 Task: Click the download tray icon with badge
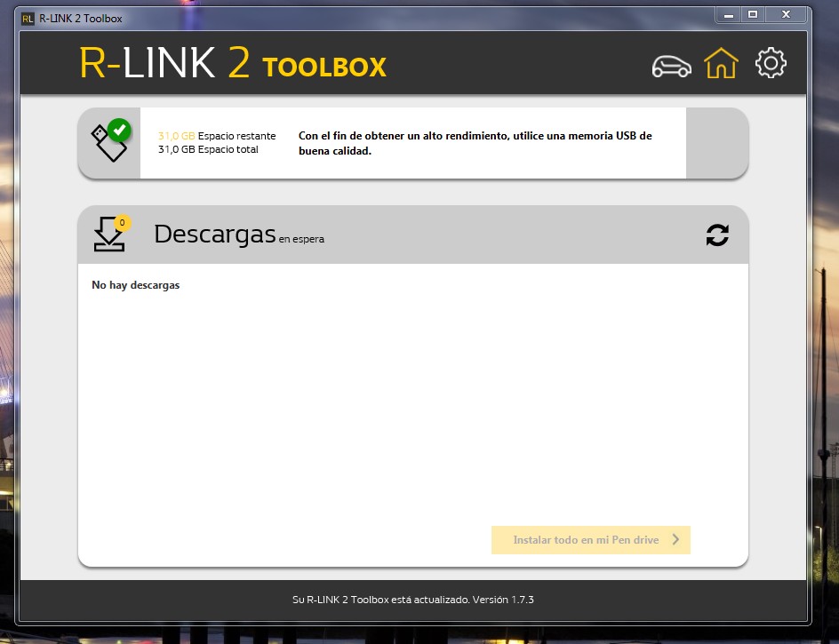tap(111, 234)
